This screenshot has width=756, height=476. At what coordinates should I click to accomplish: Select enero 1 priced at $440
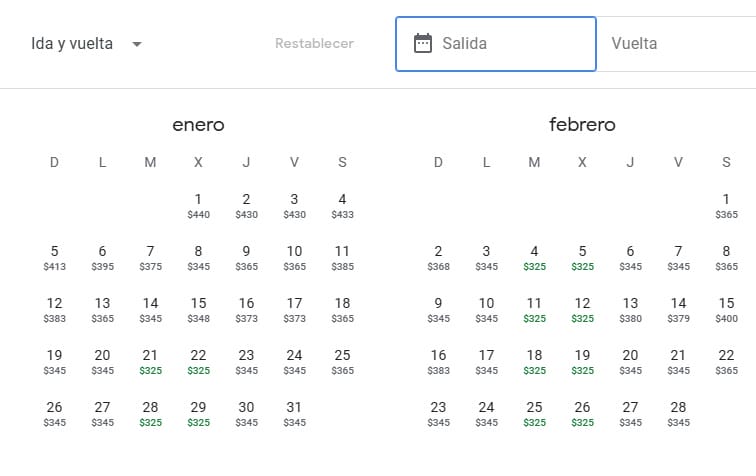tap(198, 205)
